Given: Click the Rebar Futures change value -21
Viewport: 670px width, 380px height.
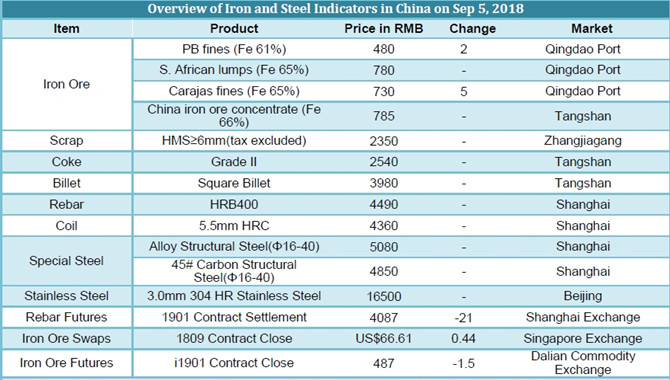Looking at the screenshot, I should 464,318.
